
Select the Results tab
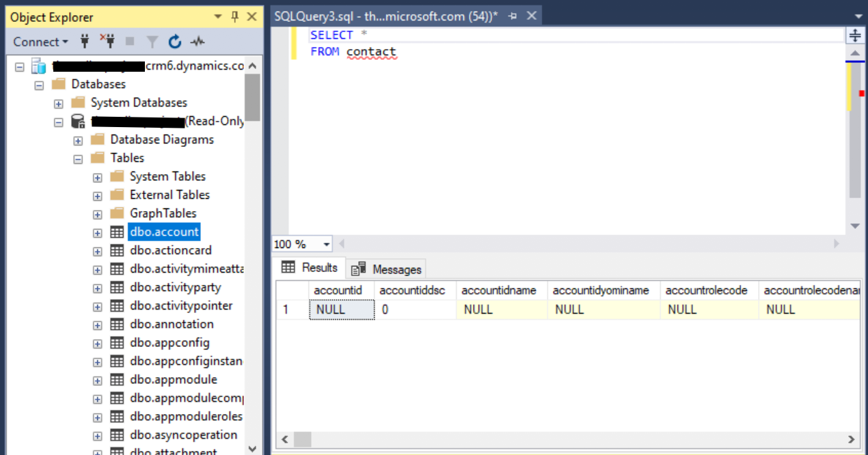tap(310, 268)
